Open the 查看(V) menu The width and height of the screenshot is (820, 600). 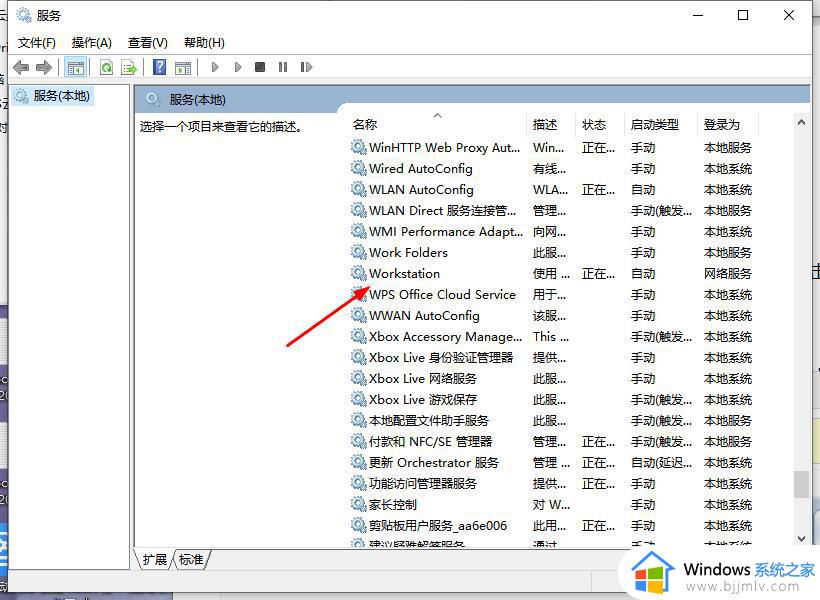(147, 42)
